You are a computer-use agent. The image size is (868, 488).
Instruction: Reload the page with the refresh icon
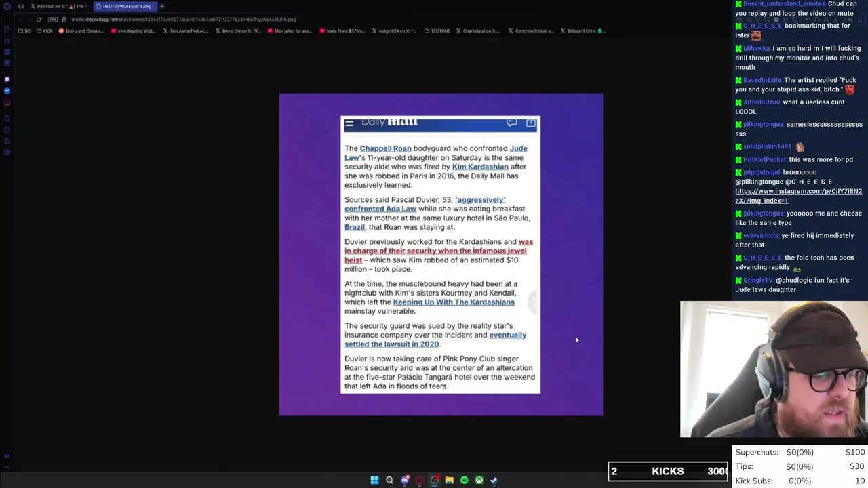39,20
